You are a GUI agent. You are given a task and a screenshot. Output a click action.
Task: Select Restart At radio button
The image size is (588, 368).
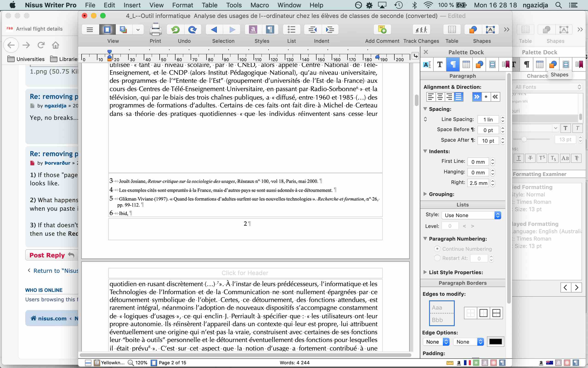(x=437, y=258)
